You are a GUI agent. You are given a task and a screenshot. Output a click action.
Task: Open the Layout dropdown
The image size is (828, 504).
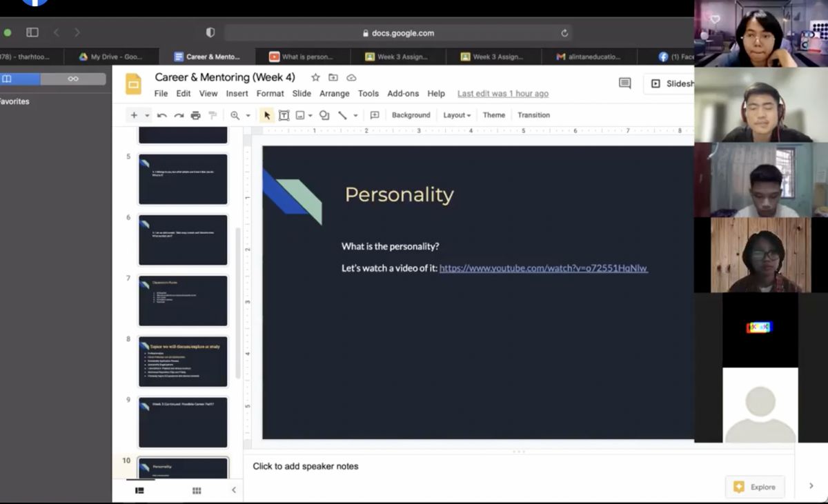click(457, 115)
